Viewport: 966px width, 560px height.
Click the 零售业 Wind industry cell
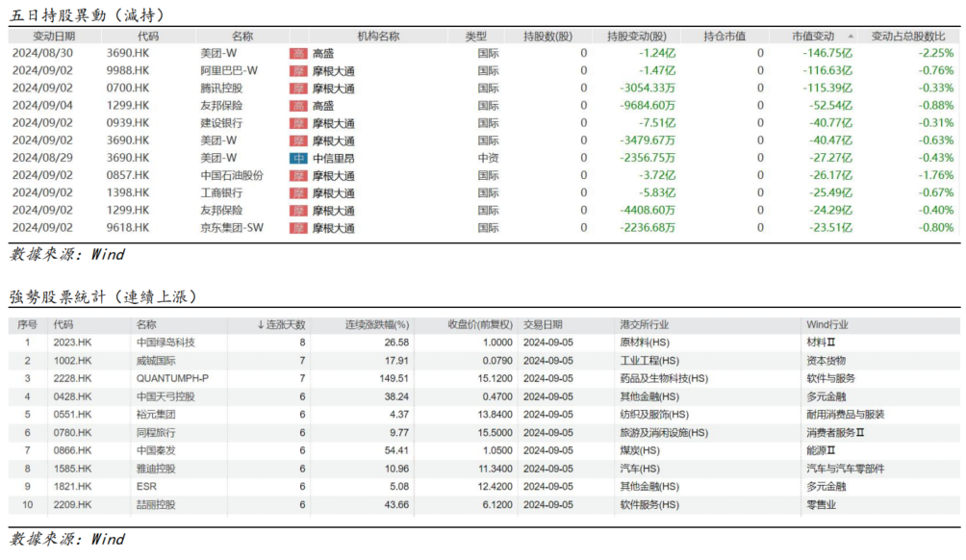coord(822,505)
